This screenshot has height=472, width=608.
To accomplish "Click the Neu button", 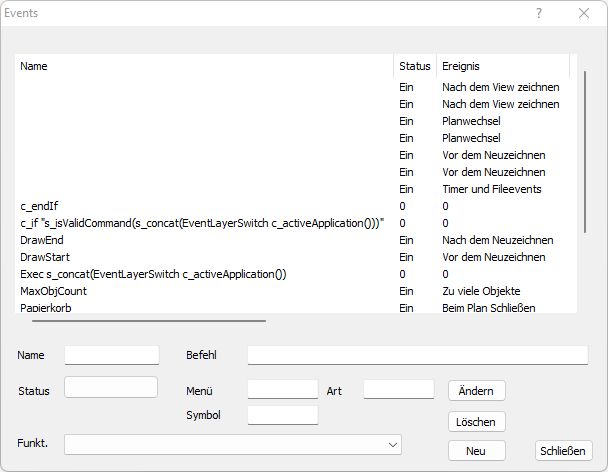I will 476,451.
